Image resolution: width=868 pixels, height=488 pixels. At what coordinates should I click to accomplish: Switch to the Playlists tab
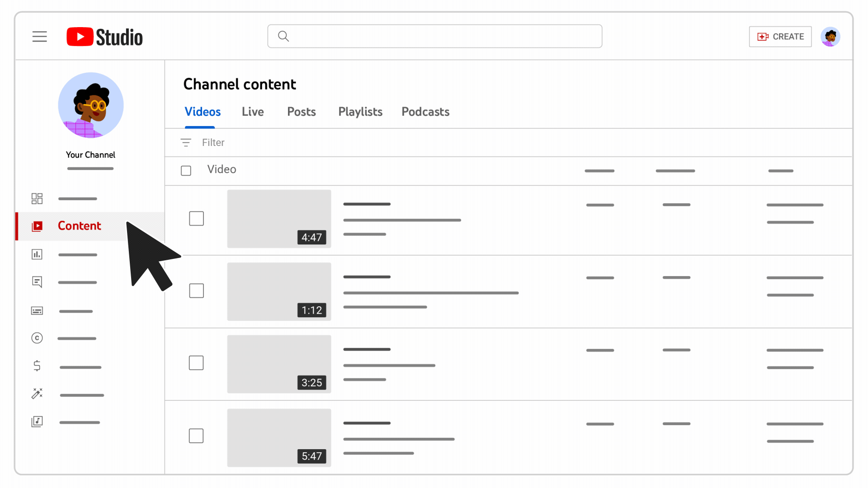point(360,112)
